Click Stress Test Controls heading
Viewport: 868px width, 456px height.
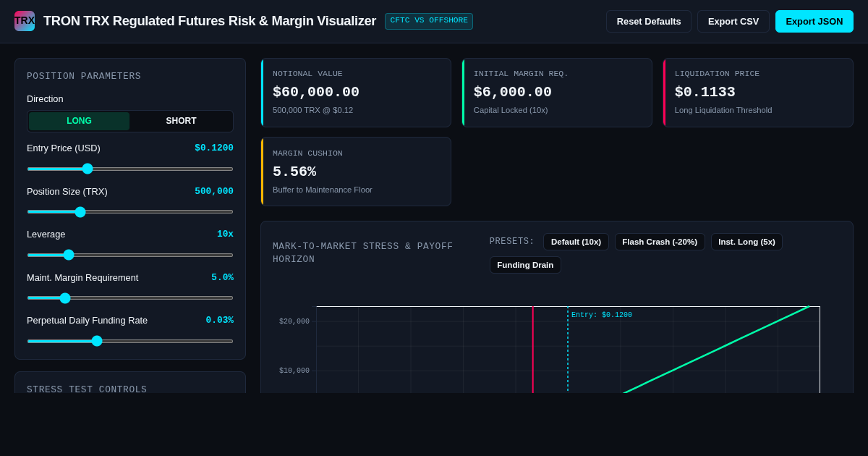(x=87, y=389)
